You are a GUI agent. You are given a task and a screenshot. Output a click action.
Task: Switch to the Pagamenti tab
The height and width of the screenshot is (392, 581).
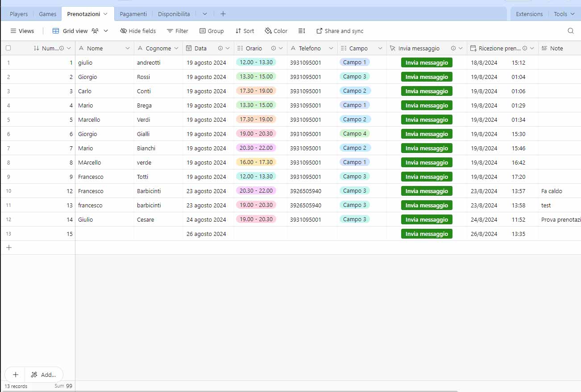click(x=133, y=14)
